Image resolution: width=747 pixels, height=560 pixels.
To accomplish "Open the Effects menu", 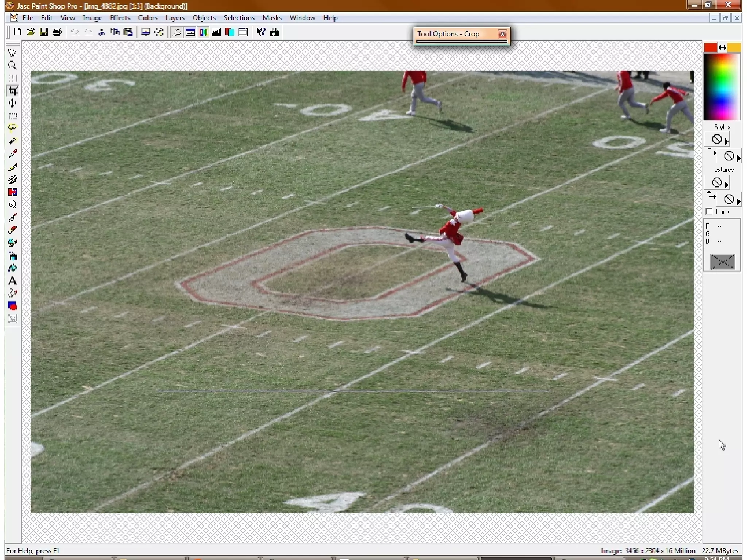I will pos(120,17).
